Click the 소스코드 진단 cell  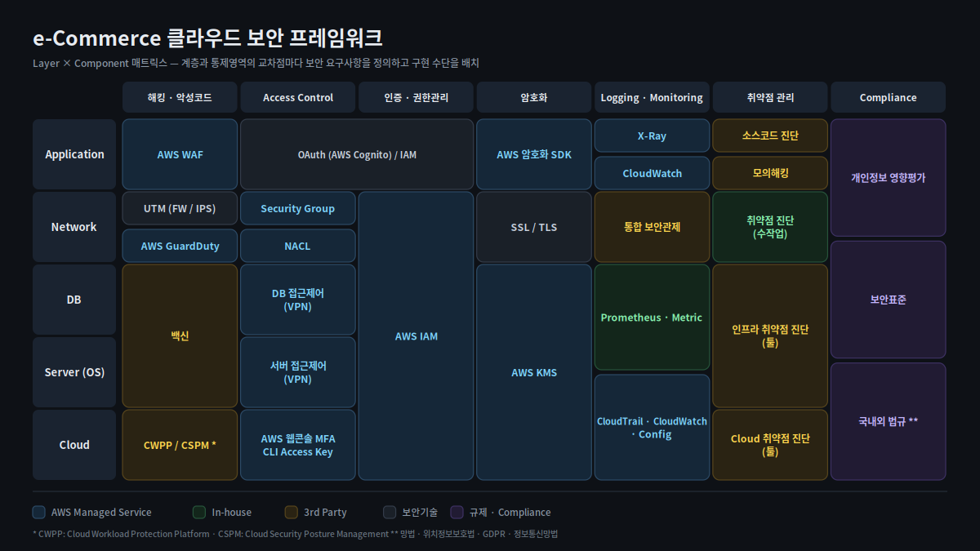point(770,136)
